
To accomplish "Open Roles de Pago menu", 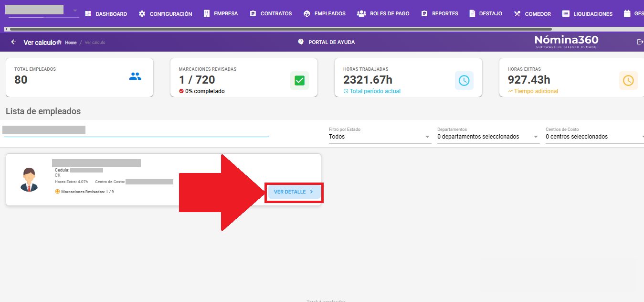I will (x=383, y=14).
